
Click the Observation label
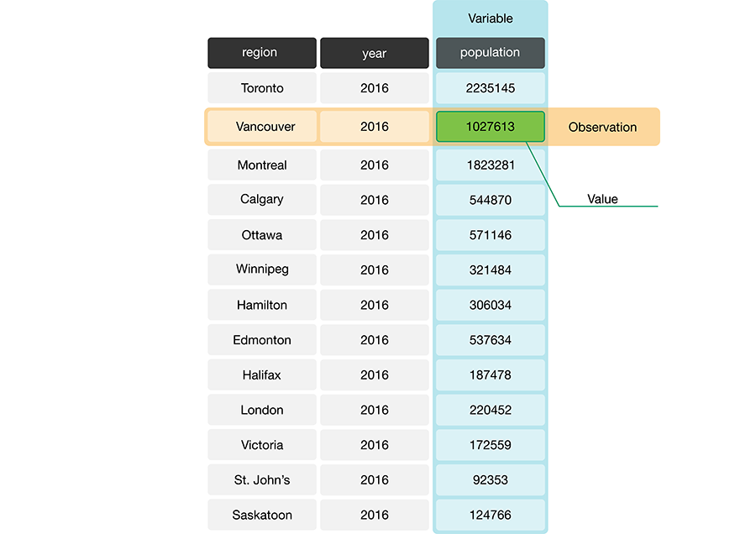pyautogui.click(x=602, y=128)
